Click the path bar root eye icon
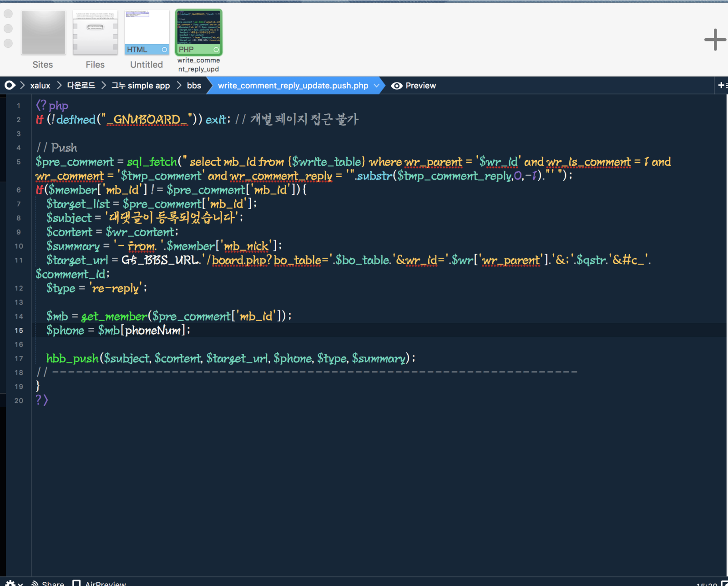Viewport: 728px width, 586px height. click(10, 86)
